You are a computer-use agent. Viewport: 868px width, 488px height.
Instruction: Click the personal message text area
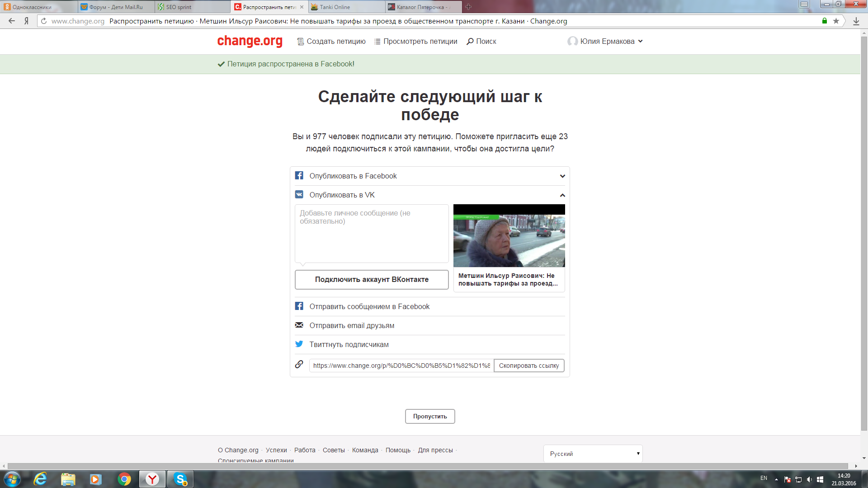[372, 234]
